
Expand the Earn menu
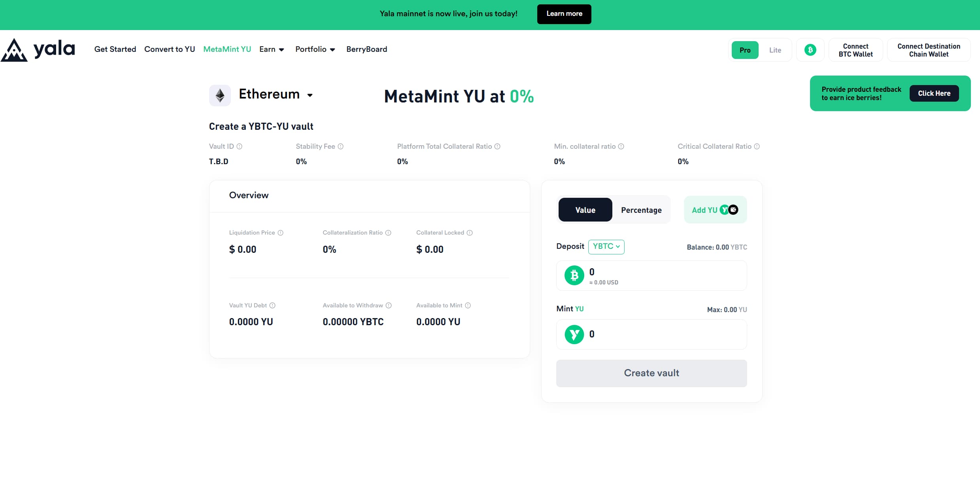click(x=272, y=49)
